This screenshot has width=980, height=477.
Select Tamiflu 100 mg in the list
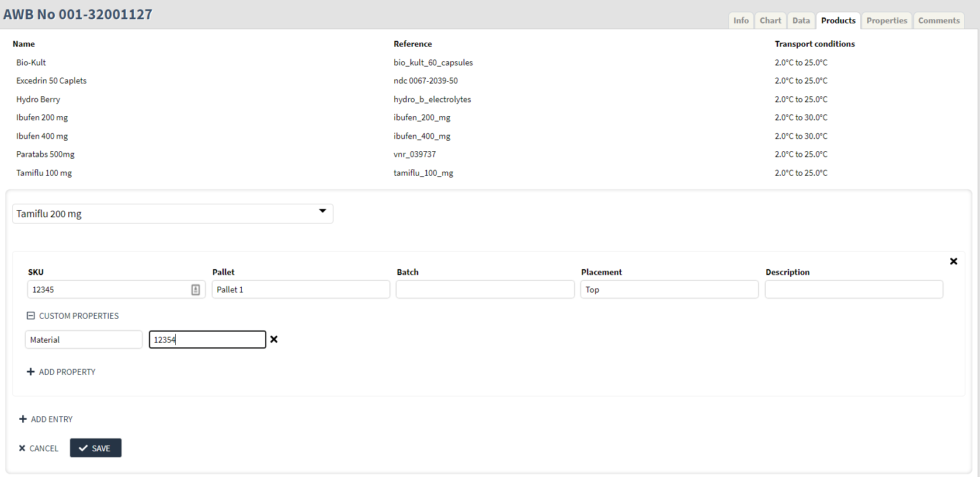pos(44,173)
